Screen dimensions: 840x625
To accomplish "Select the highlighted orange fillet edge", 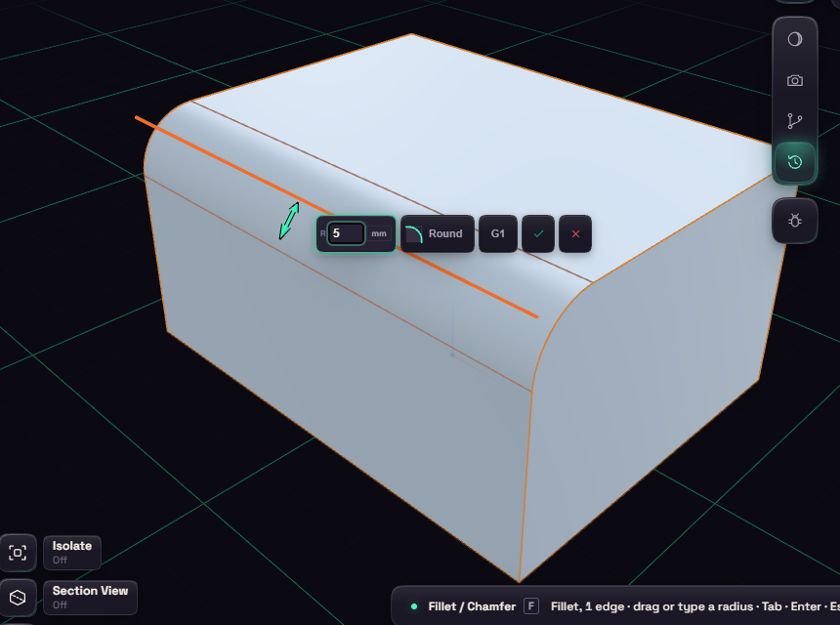I will (x=336, y=217).
